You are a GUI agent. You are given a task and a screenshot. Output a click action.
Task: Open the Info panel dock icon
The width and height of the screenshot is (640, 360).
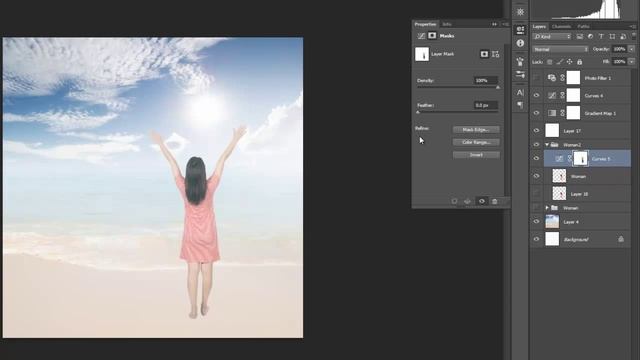(x=520, y=43)
